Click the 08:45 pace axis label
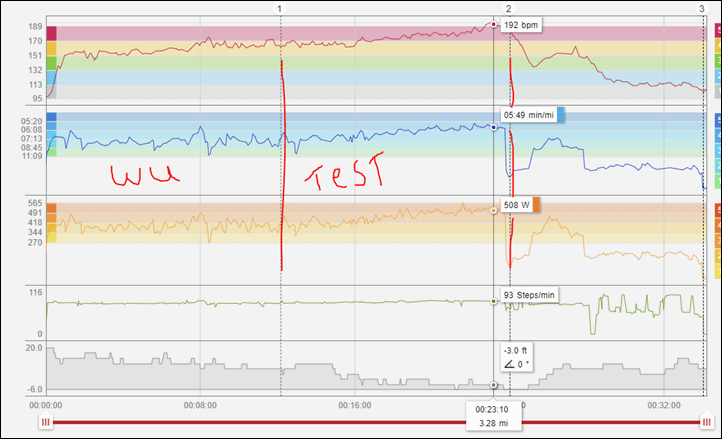The height and width of the screenshot is (439, 722). [31, 147]
